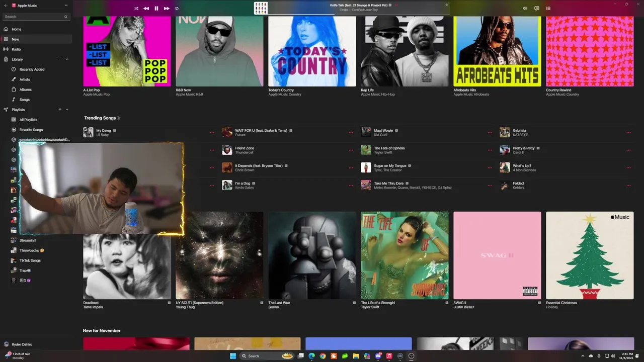Skip back to the previous track

pyautogui.click(x=146, y=9)
